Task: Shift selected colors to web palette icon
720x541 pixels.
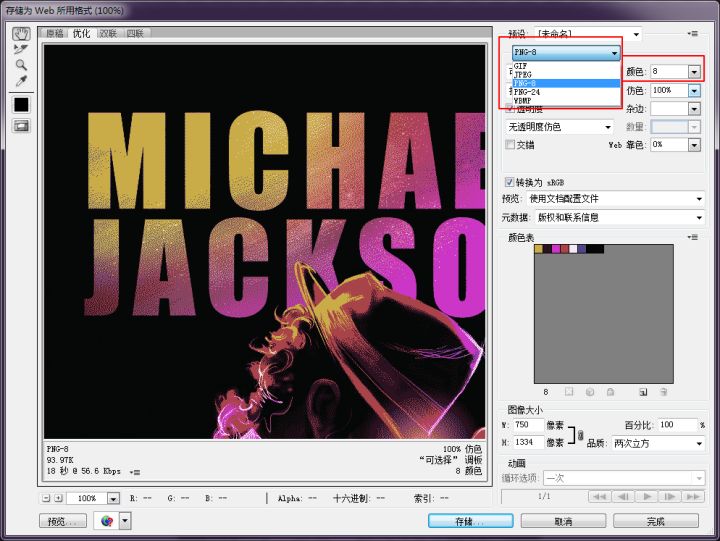Action: pos(590,392)
